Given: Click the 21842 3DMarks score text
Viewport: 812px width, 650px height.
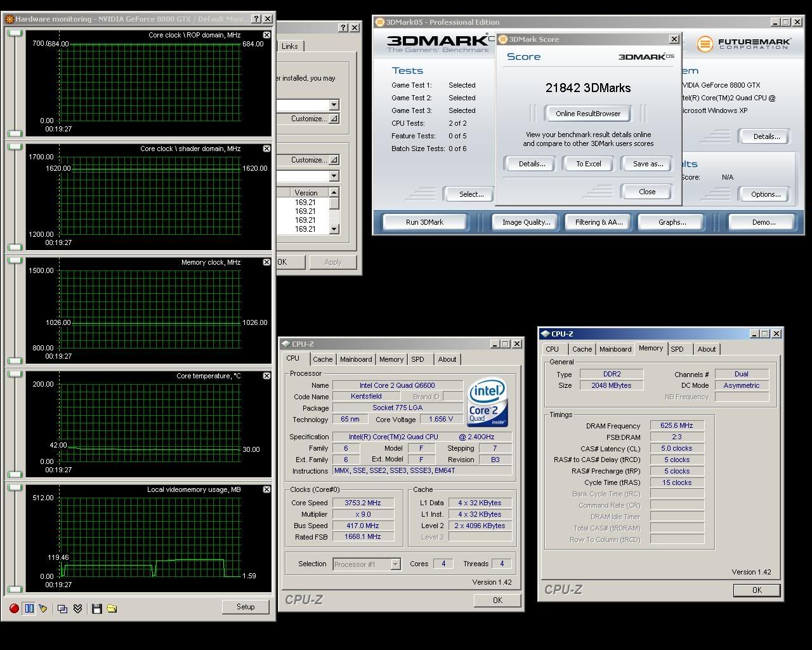Looking at the screenshot, I should (x=588, y=88).
